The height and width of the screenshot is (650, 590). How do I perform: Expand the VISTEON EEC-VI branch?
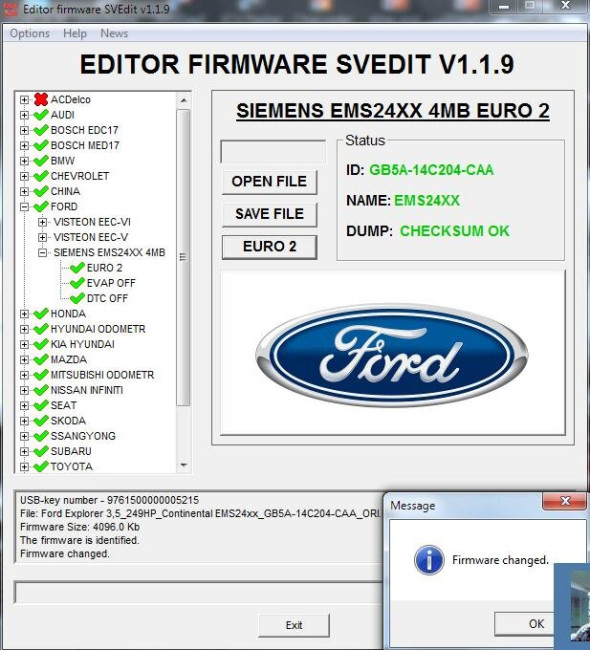42,222
